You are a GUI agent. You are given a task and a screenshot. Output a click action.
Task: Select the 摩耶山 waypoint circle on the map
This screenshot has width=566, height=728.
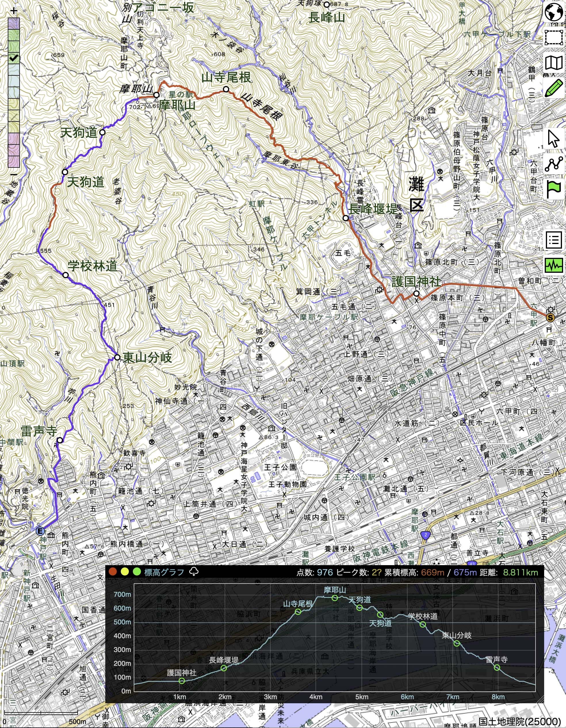tap(156, 95)
